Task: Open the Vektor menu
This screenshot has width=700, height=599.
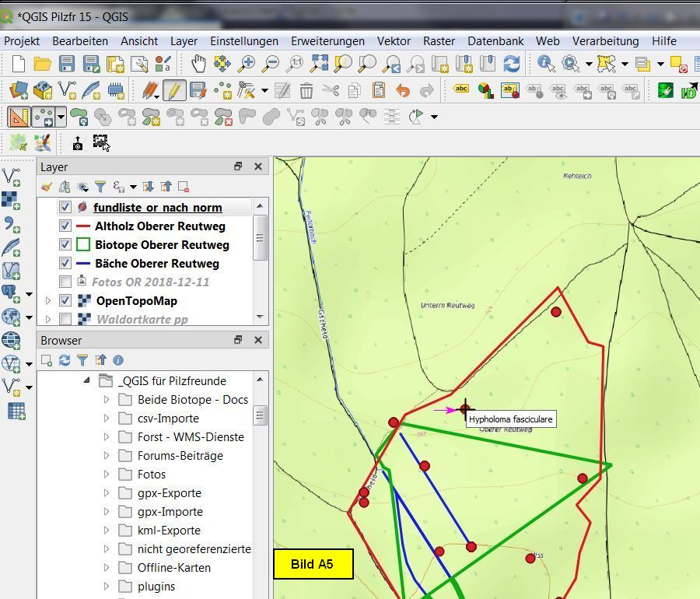Action: [394, 41]
